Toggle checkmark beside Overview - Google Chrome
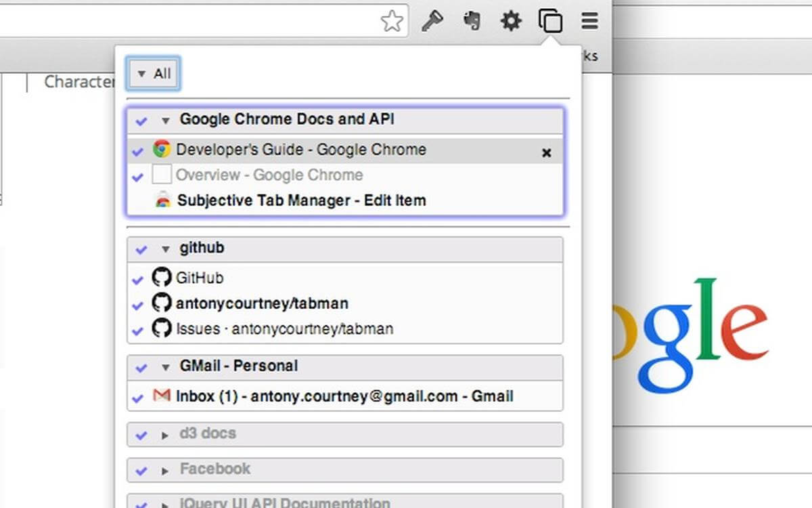Viewport: 812px width, 508px height. [x=138, y=177]
